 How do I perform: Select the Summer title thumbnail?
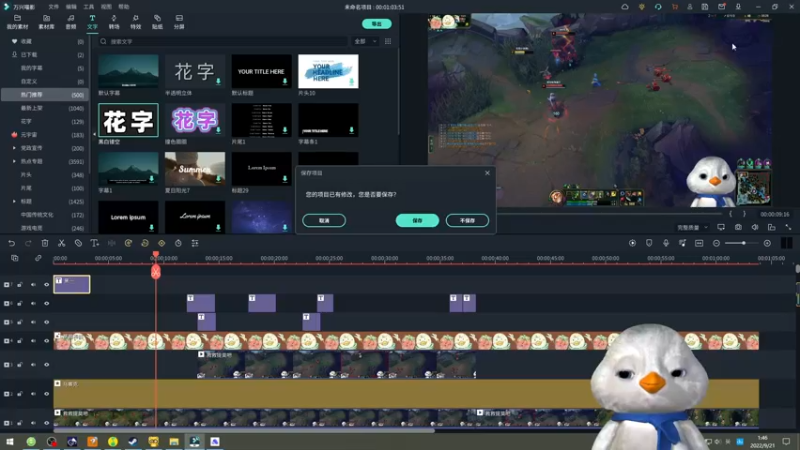coord(195,169)
